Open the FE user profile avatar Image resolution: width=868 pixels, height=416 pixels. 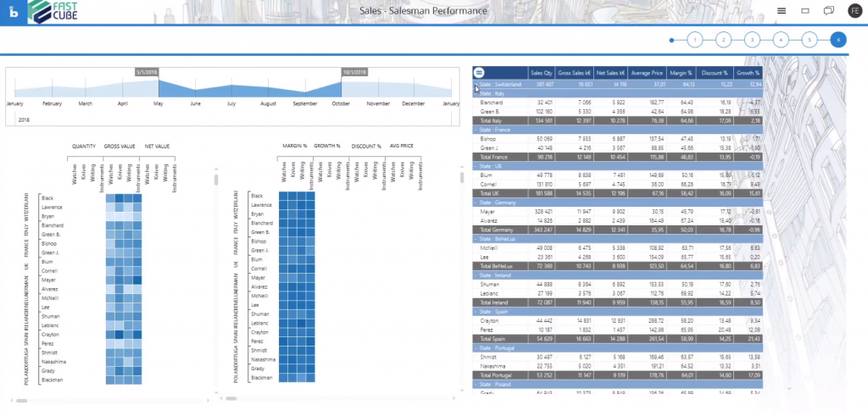853,10
